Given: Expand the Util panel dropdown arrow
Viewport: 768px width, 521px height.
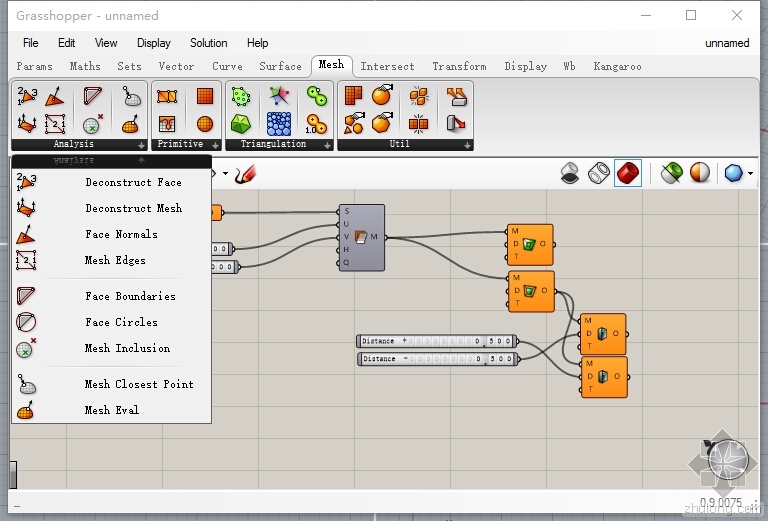Looking at the screenshot, I should (467, 144).
